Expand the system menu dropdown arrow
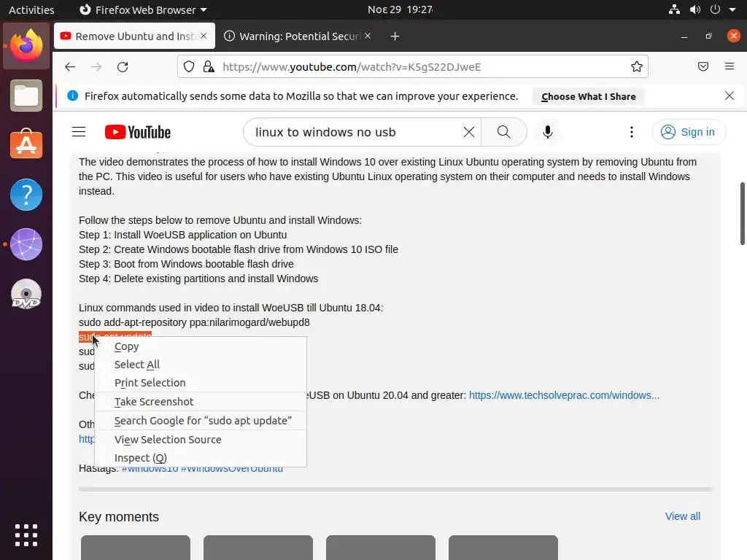Viewport: 747px width, 560px height. tap(732, 9)
